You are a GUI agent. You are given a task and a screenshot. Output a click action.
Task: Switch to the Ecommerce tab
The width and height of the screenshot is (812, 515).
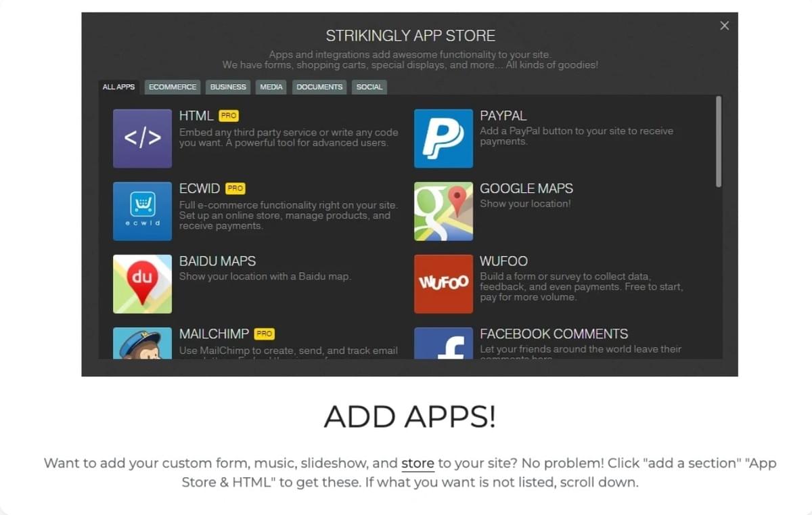click(173, 87)
